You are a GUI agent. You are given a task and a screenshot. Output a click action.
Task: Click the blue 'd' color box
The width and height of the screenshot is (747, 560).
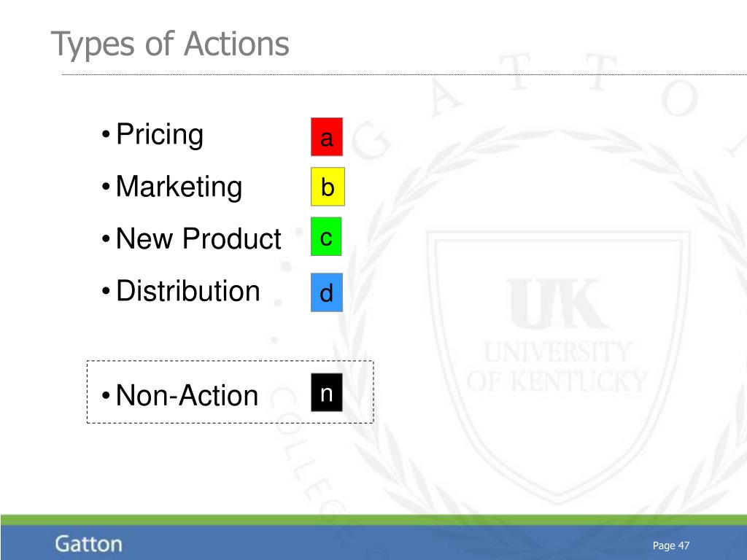(327, 292)
